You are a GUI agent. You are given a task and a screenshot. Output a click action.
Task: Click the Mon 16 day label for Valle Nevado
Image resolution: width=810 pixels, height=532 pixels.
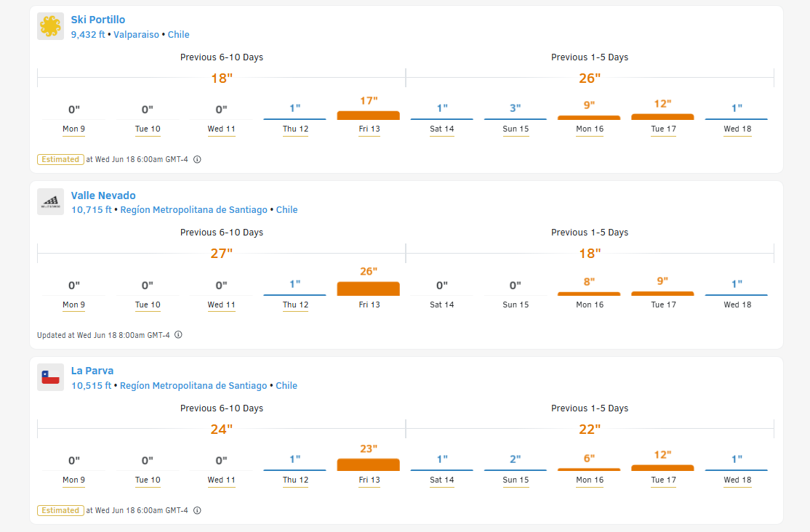coord(590,305)
